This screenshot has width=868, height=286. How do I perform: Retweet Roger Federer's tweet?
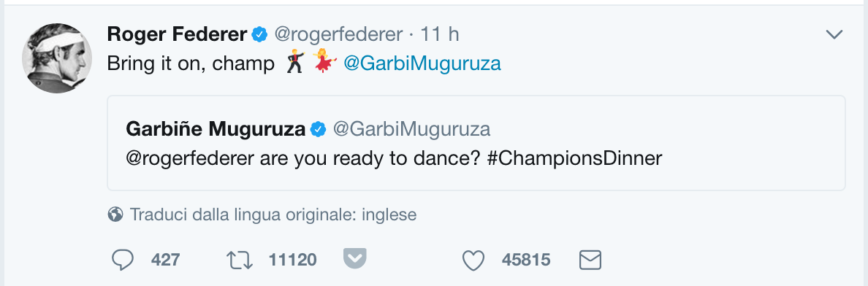coord(240,260)
